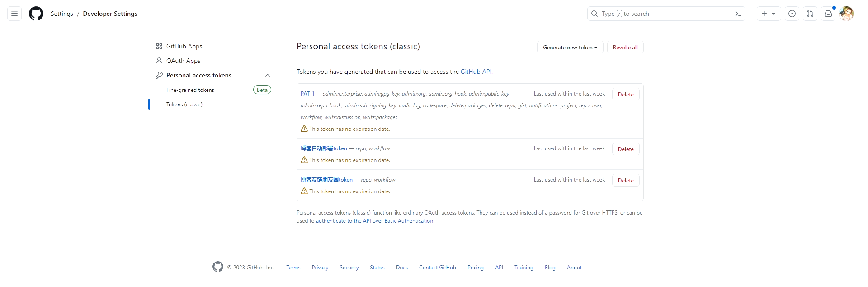The image size is (868, 287).
Task: Click PAT_1's 'Last used within the last week'
Action: point(569,94)
